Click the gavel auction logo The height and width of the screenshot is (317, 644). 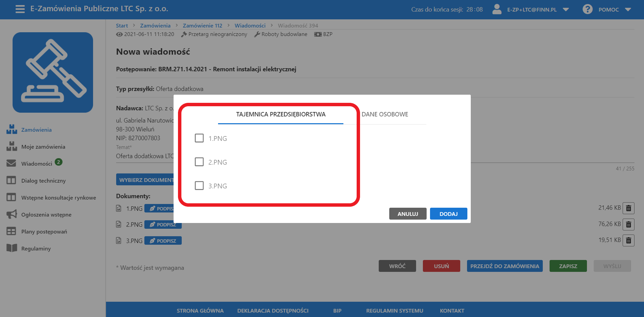pyautogui.click(x=53, y=72)
